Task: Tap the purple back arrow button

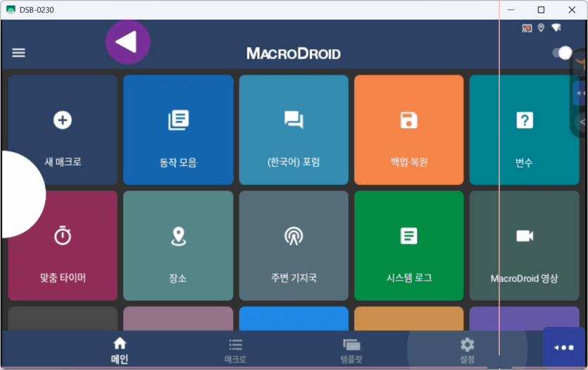Action: coord(128,42)
